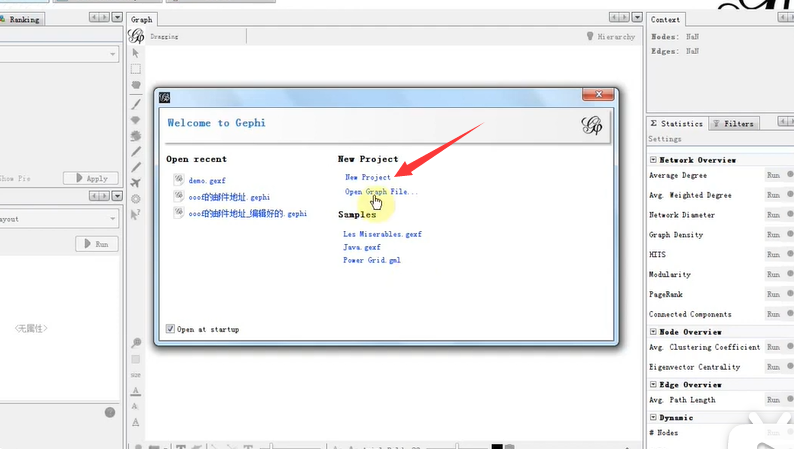Screen dimensions: 794x449
Task: Run the Modularity statistic
Action: click(773, 274)
